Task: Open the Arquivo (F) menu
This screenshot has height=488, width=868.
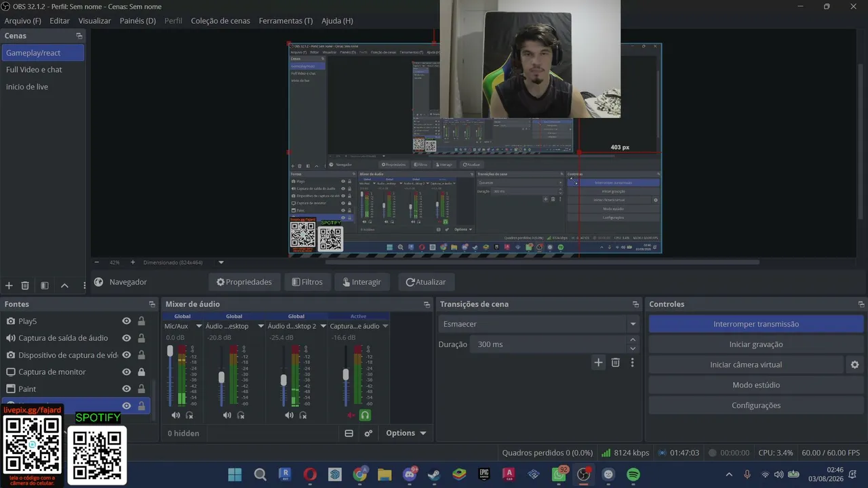Action: tap(22, 21)
